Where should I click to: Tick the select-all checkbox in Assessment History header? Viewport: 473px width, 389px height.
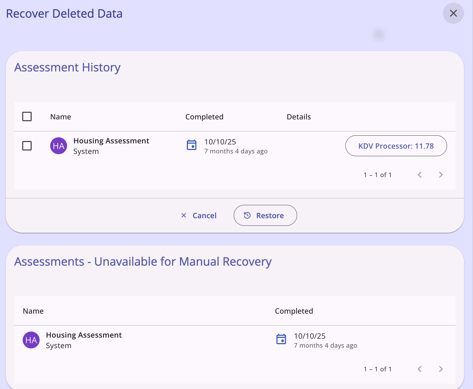click(x=27, y=117)
